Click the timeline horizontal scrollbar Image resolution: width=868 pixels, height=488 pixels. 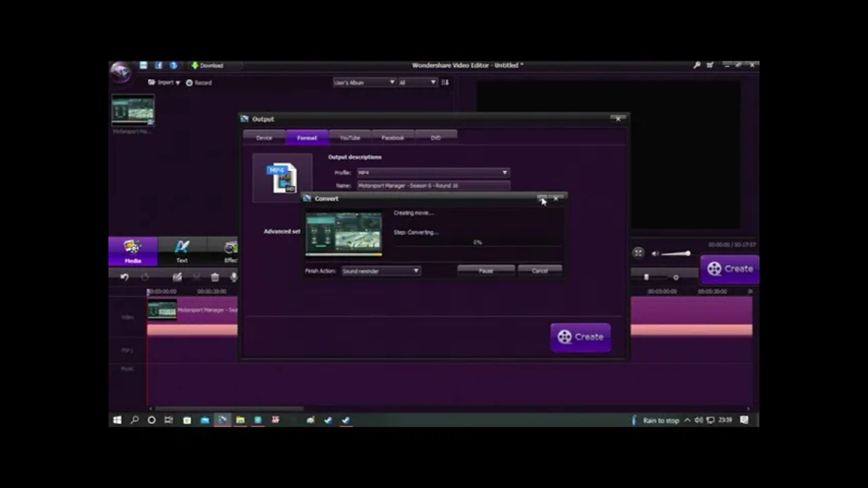229,409
